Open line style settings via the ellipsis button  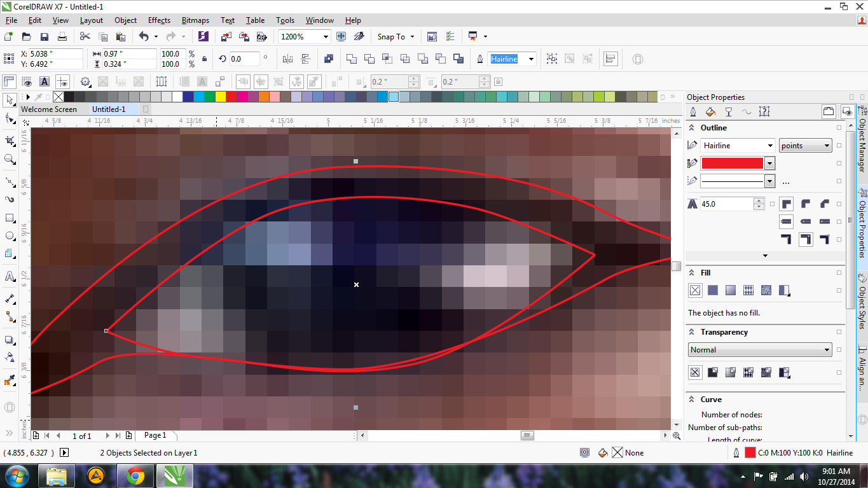pos(786,181)
